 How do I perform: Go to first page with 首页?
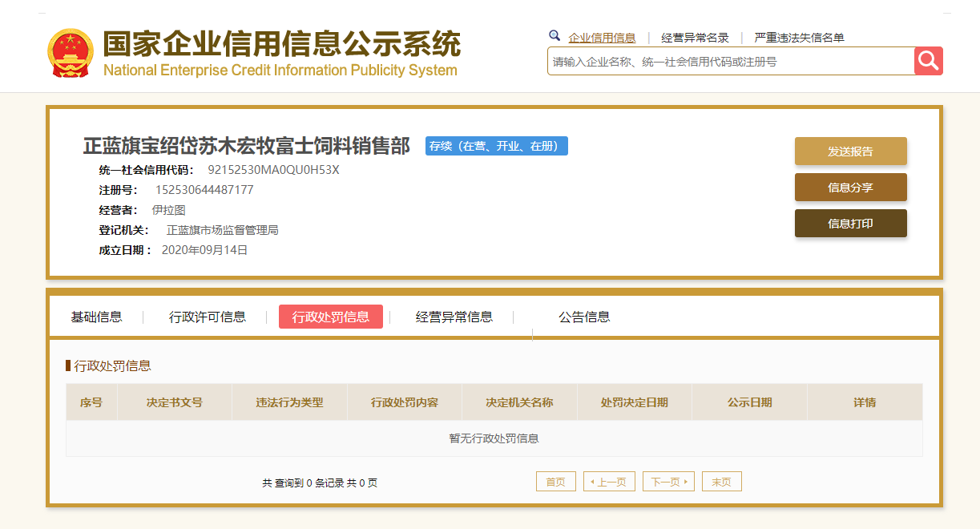pyautogui.click(x=556, y=482)
